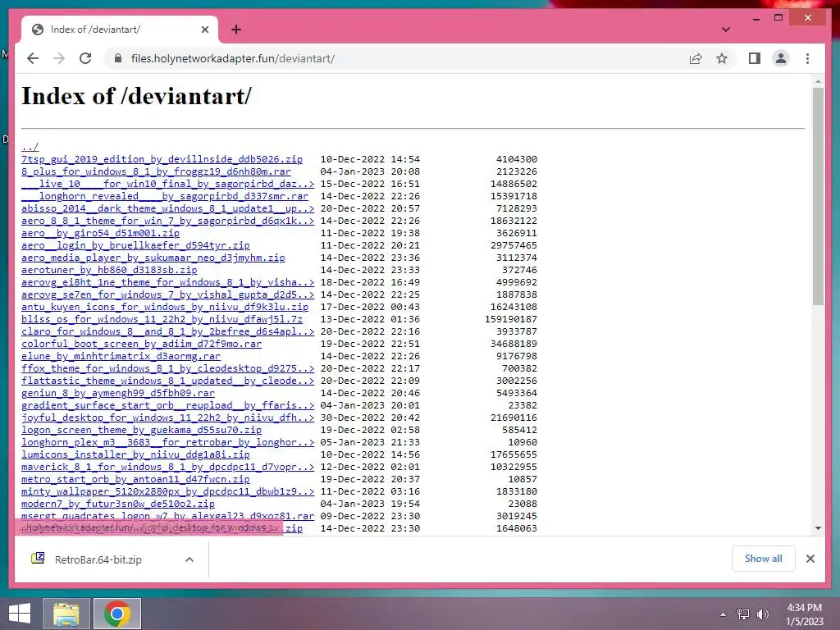Viewport: 840px width, 630px height.
Task: Click the Chrome taskbar icon
Action: [x=117, y=614]
